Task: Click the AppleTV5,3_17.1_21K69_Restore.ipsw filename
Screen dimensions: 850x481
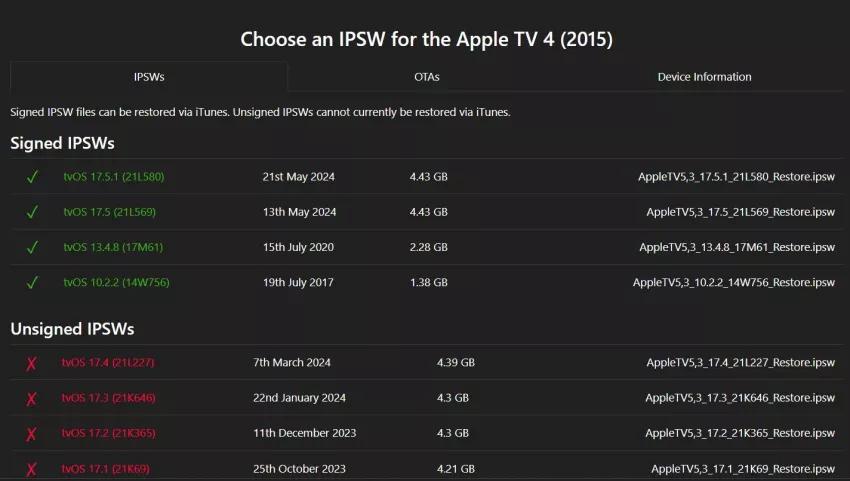Action: coord(742,468)
